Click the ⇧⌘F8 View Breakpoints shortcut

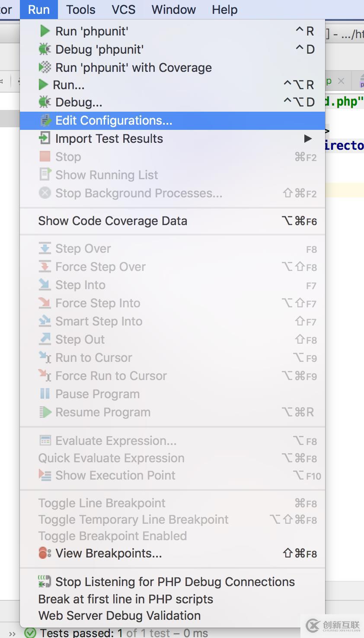300,554
